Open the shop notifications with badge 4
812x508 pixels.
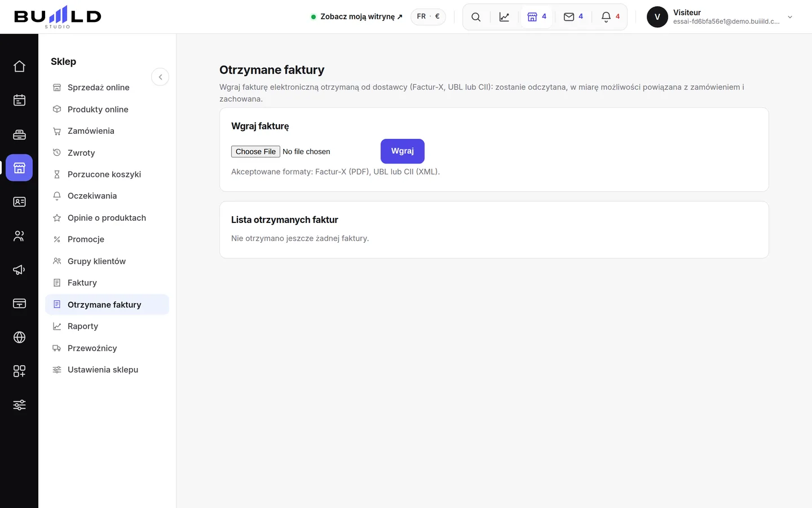pyautogui.click(x=537, y=17)
